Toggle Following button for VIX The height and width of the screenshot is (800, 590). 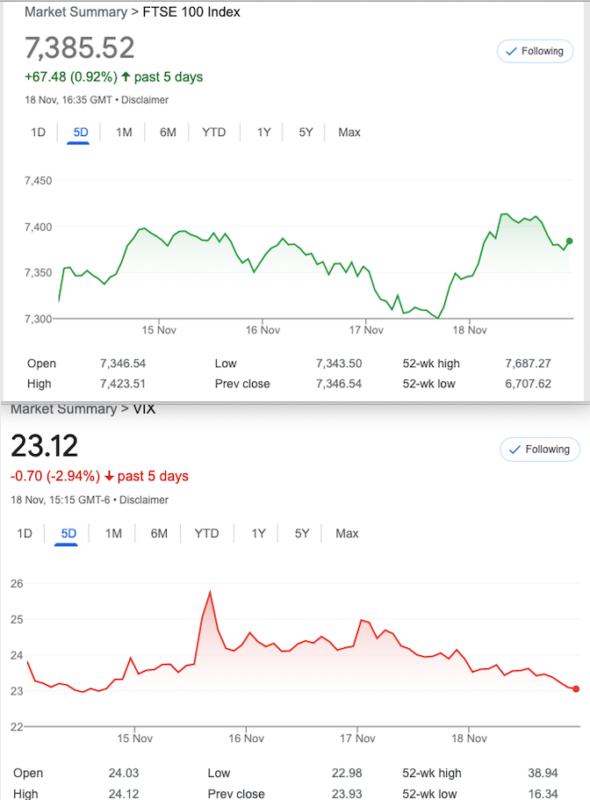coord(539,449)
